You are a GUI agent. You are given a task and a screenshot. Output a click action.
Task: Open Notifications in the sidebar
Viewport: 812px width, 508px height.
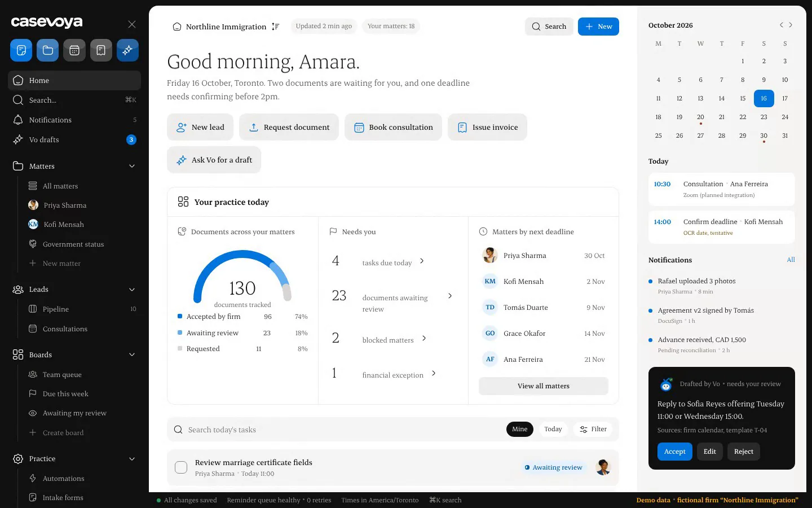[74, 120]
